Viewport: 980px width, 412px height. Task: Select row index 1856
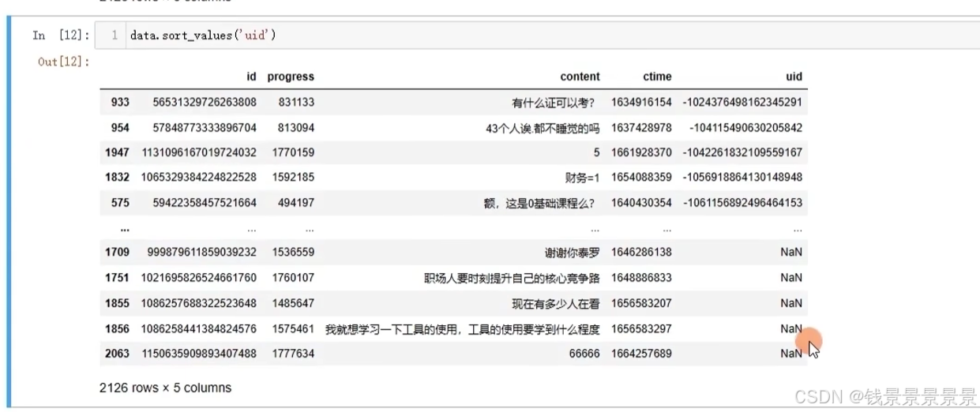point(117,328)
